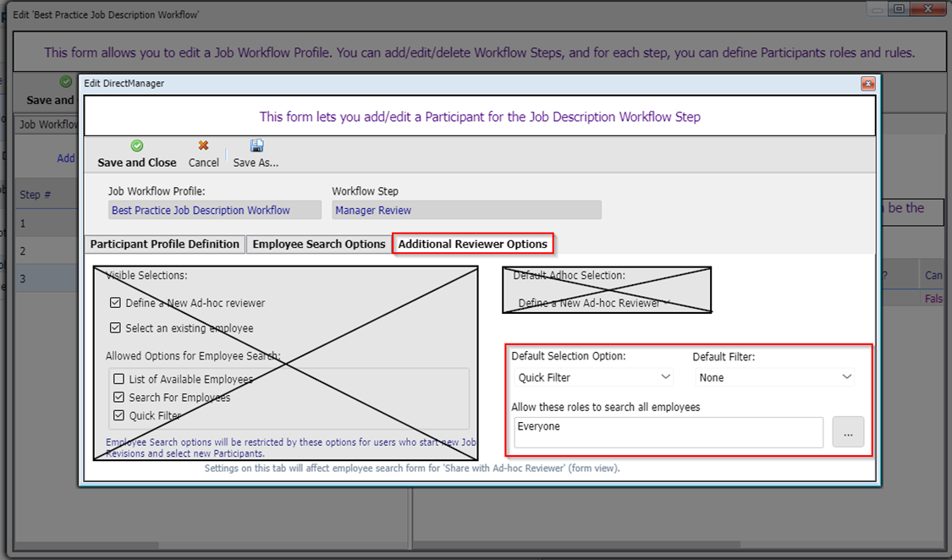Select the Additional Reviewer Options tab
Screen dimensions: 952x560
473,244
